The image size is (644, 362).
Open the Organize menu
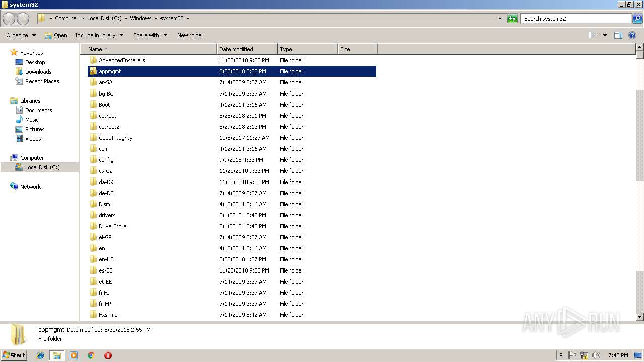pos(21,35)
